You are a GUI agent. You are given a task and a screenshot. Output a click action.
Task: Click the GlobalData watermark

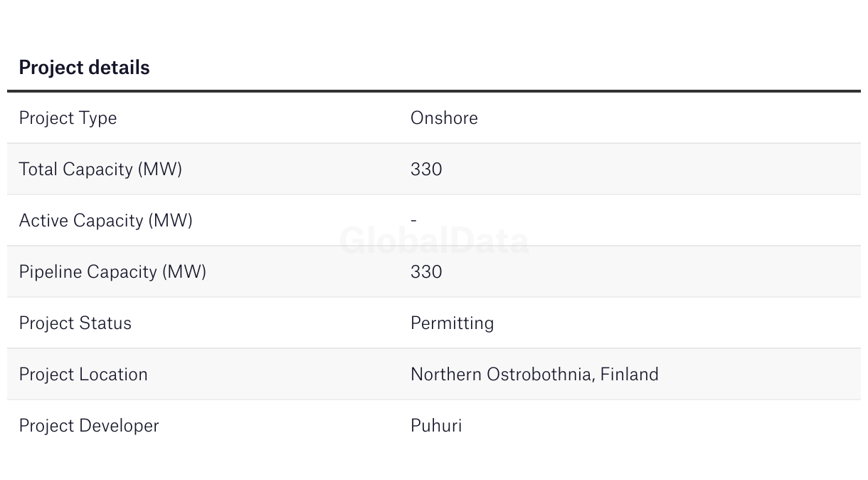point(434,241)
